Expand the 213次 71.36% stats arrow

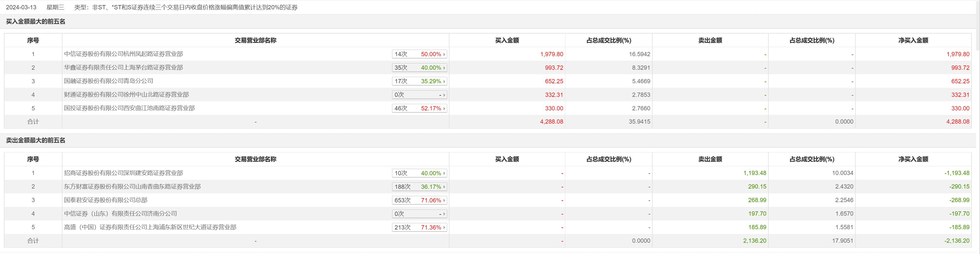point(444,228)
